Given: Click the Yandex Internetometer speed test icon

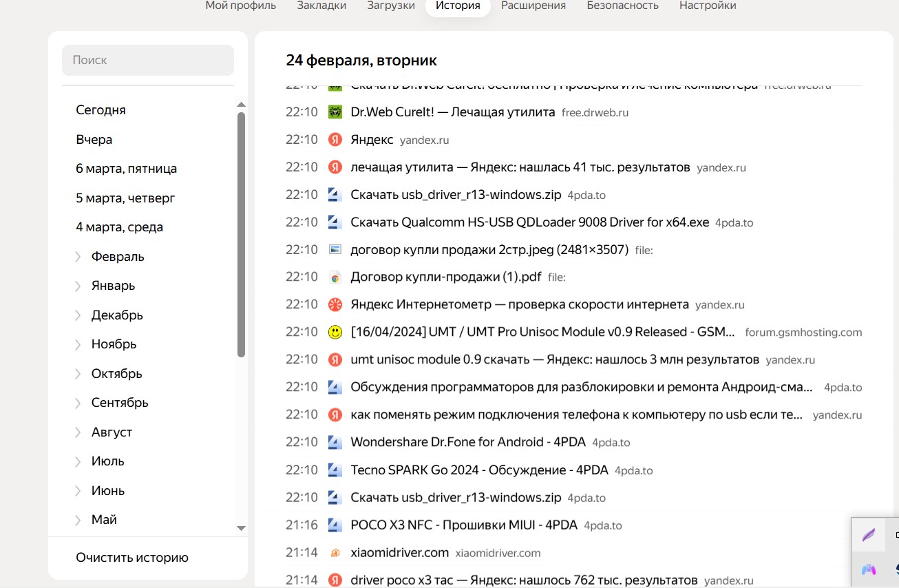Looking at the screenshot, I should (335, 304).
